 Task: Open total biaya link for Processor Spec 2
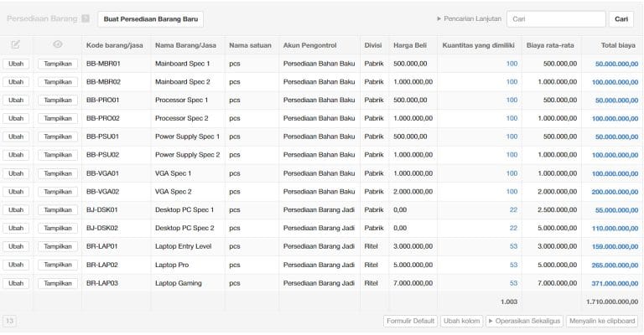[x=615, y=118]
